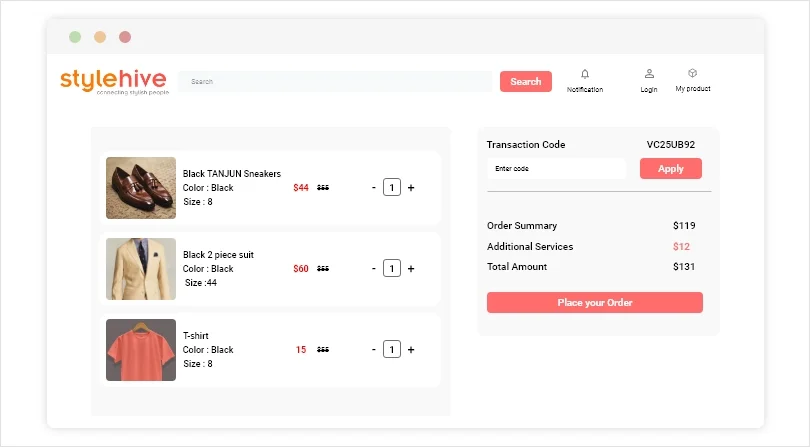The image size is (810, 447).
Task: Click the 15 price of T-shirt
Action: pyautogui.click(x=301, y=350)
